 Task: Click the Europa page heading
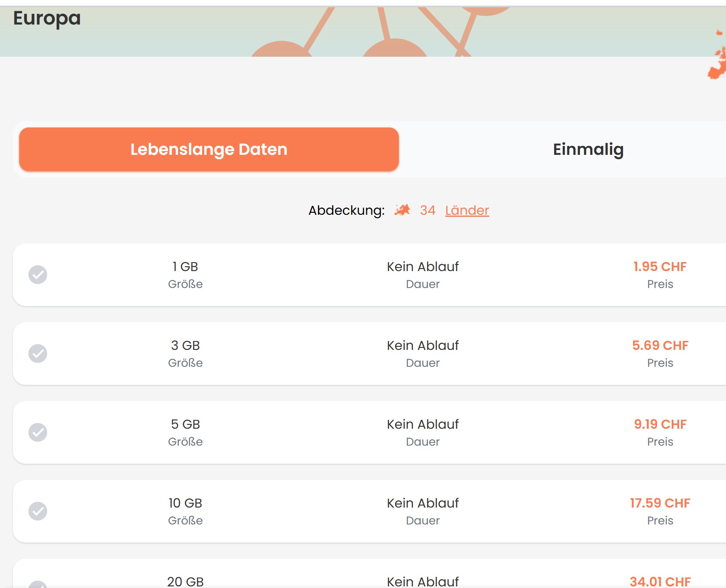[x=47, y=19]
